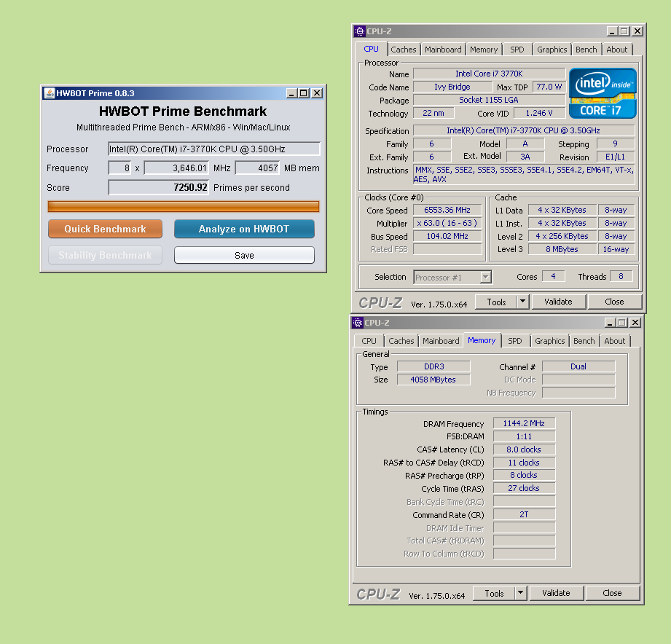671x644 pixels.
Task: Expand the Processor #1 selection combo box
Action: click(x=485, y=278)
